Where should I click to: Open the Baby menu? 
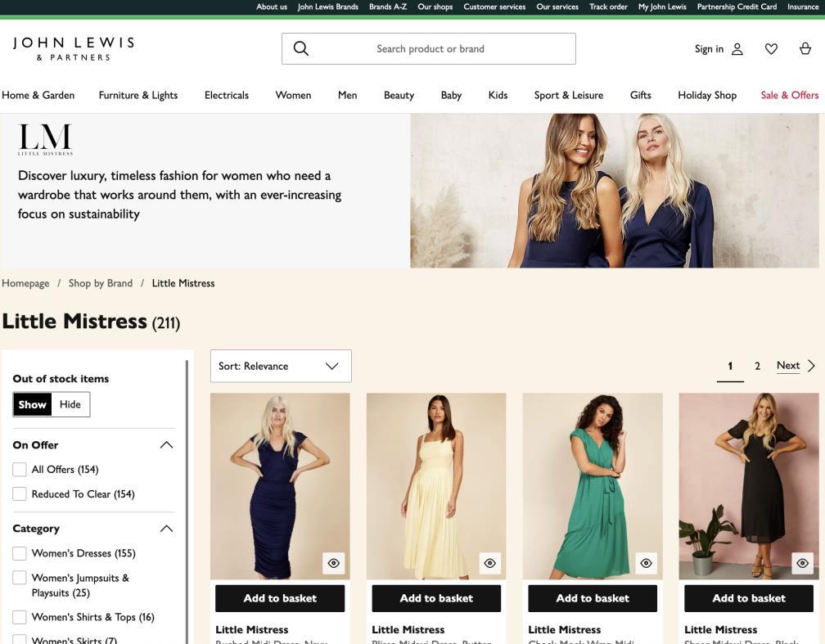451,95
